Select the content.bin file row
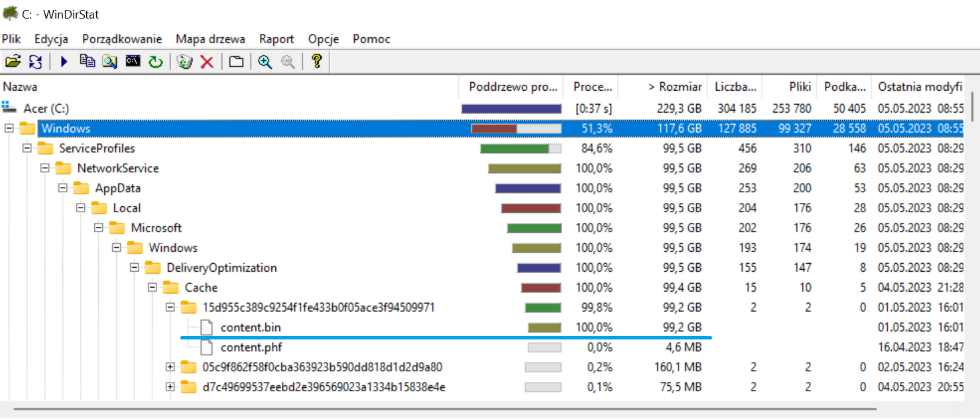The height and width of the screenshot is (419, 980). [483, 327]
